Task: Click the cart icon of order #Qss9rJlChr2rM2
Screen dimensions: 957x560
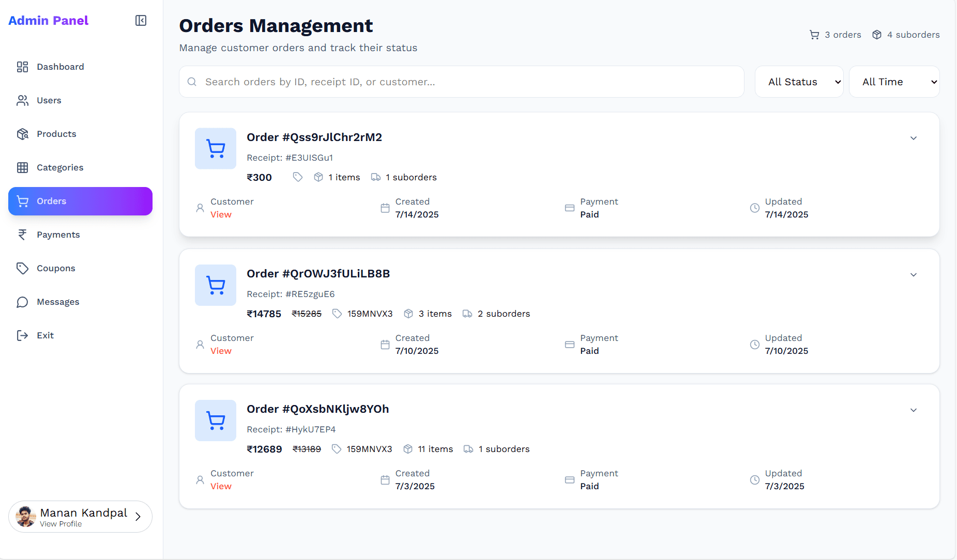Action: (x=215, y=148)
